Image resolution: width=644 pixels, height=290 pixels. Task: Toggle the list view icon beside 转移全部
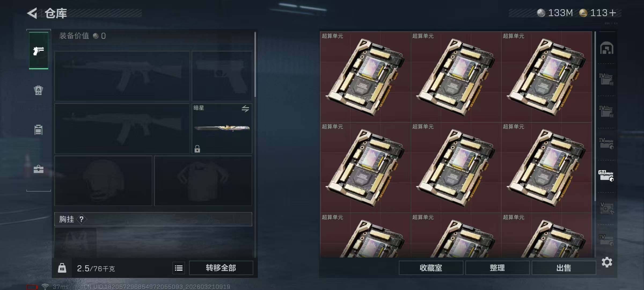pos(179,268)
